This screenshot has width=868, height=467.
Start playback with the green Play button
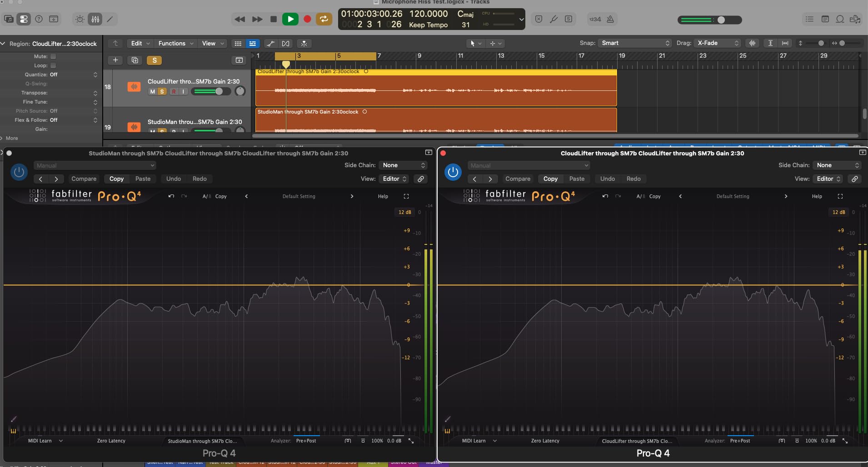click(290, 19)
